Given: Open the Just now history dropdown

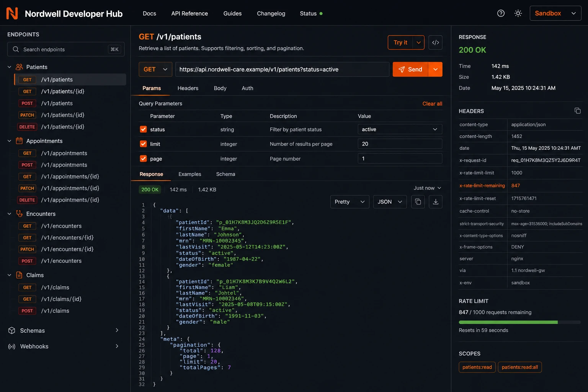Looking at the screenshot, I should tap(427, 188).
